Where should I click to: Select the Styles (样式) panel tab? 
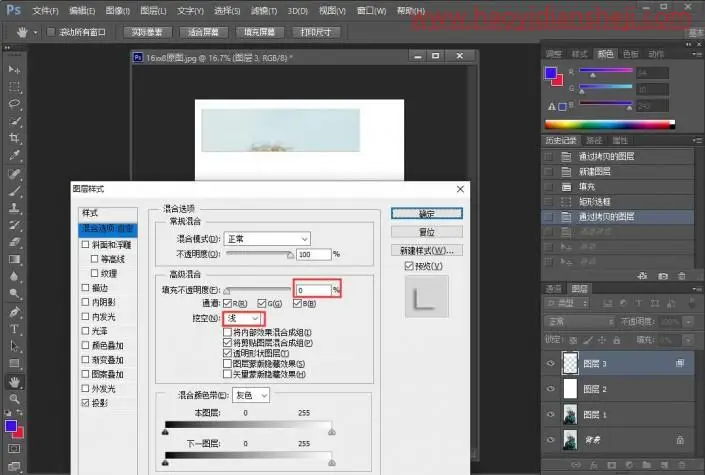[580, 54]
